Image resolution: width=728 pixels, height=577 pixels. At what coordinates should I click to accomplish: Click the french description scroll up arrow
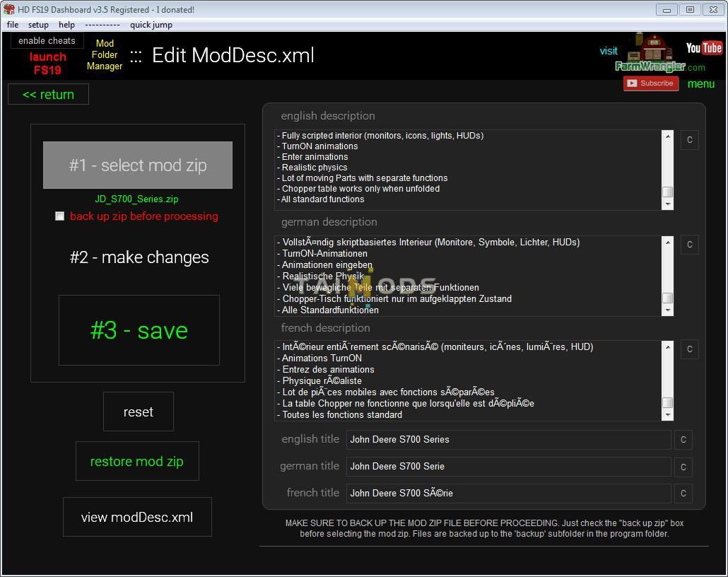(x=668, y=347)
